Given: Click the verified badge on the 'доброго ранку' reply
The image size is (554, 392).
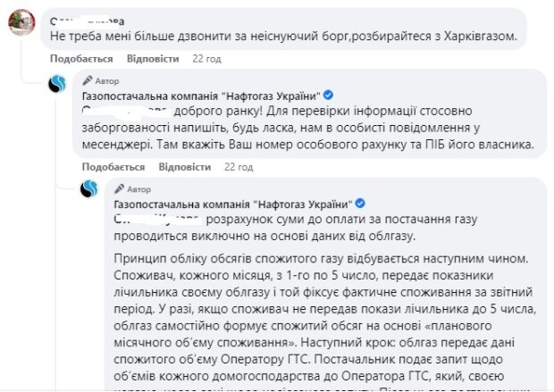Looking at the screenshot, I should (328, 95).
